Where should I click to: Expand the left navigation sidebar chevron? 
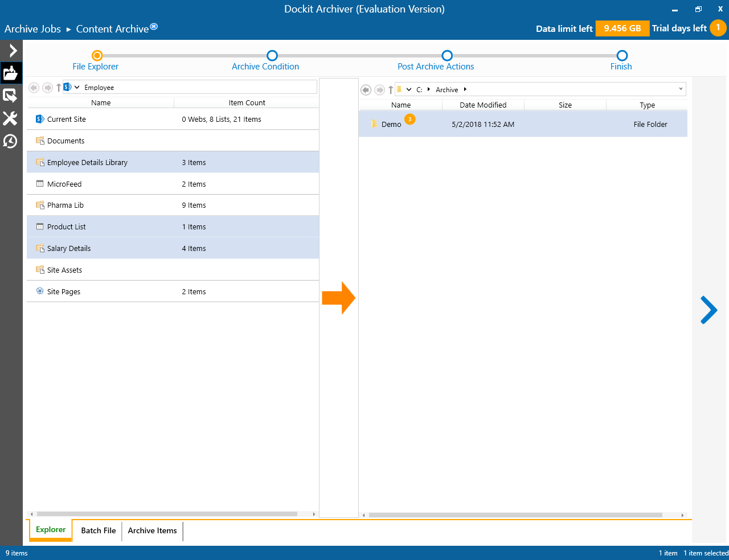tap(11, 50)
